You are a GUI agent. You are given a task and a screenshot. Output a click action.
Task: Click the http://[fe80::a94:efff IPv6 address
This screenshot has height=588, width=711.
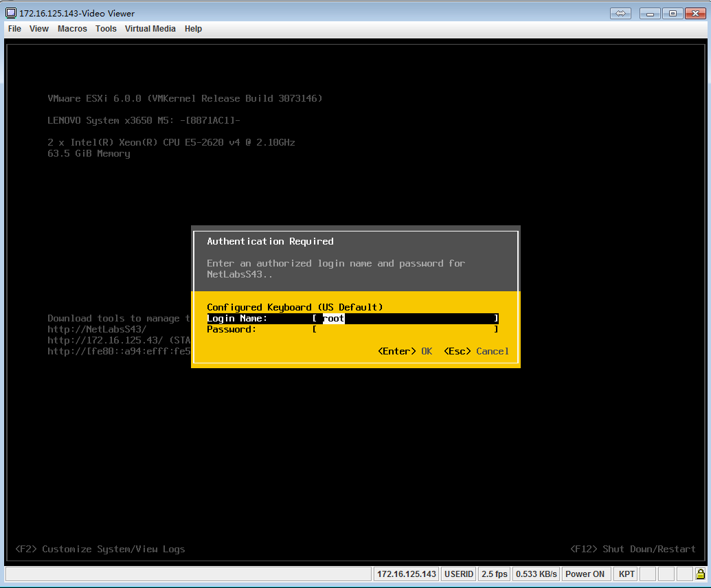coord(119,351)
